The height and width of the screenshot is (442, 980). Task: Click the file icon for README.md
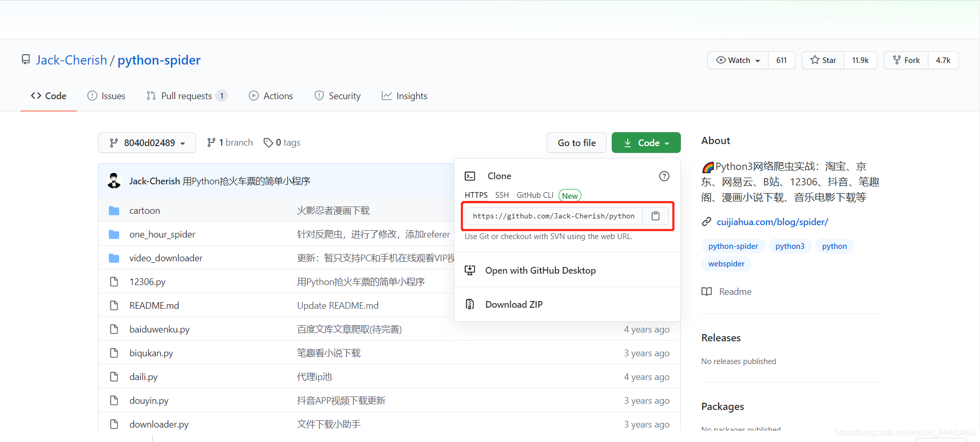114,306
